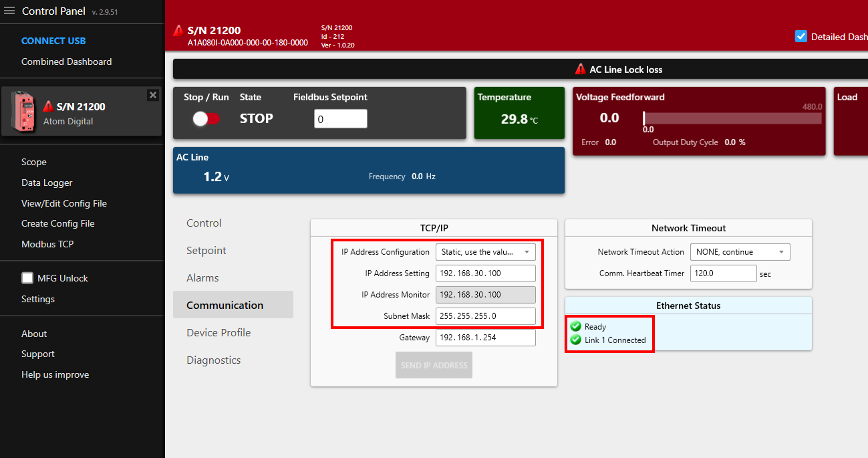Click CONNECT USB link
The image size is (868, 458).
pos(53,41)
